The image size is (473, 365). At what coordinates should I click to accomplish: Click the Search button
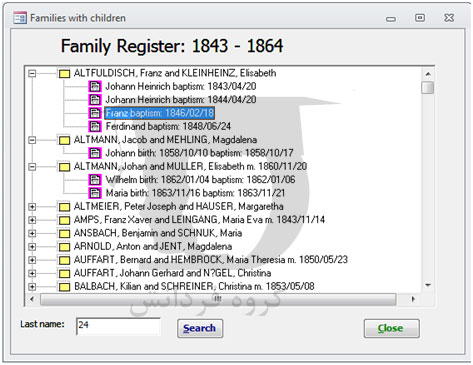pyautogui.click(x=200, y=328)
